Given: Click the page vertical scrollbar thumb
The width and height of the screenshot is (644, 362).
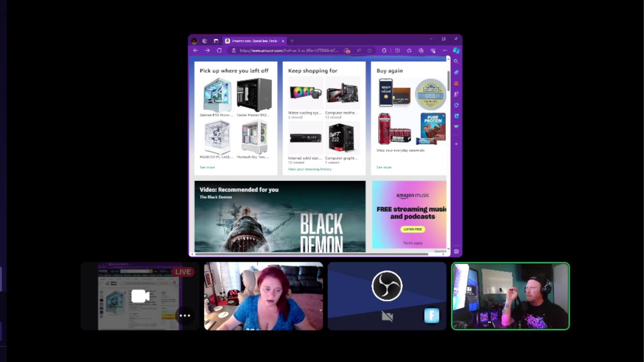Looking at the screenshot, I should [x=448, y=80].
